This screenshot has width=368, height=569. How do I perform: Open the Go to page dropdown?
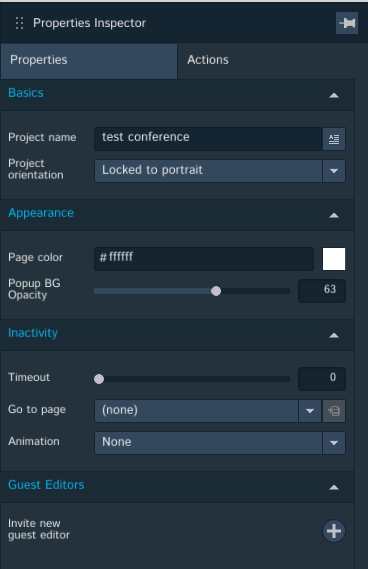coord(208,411)
